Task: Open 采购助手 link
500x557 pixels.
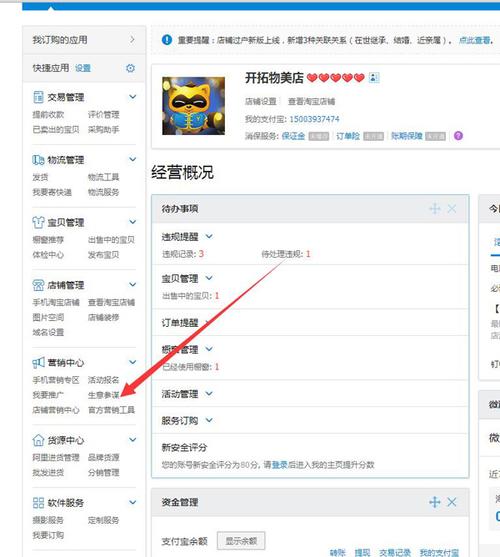Action: coord(103,130)
